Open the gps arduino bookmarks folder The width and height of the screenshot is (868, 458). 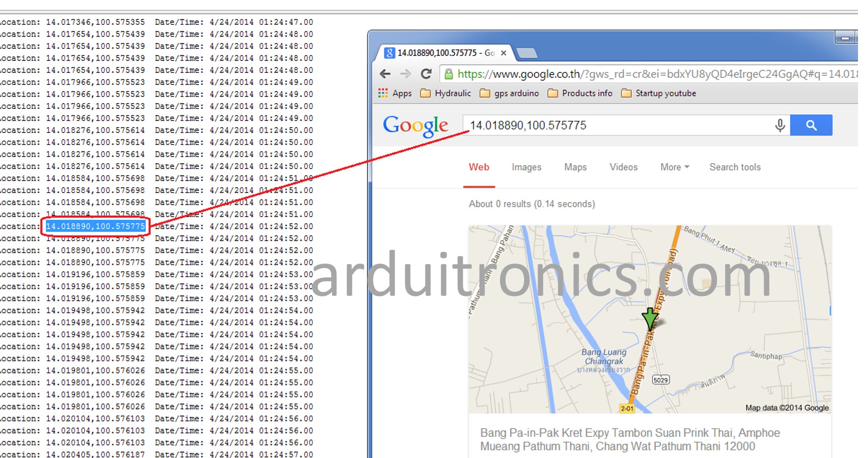tap(509, 93)
